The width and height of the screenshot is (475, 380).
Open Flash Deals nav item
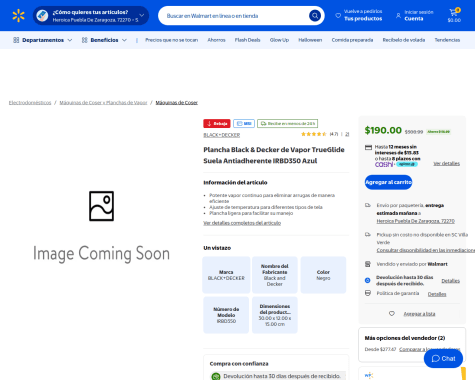(x=247, y=40)
